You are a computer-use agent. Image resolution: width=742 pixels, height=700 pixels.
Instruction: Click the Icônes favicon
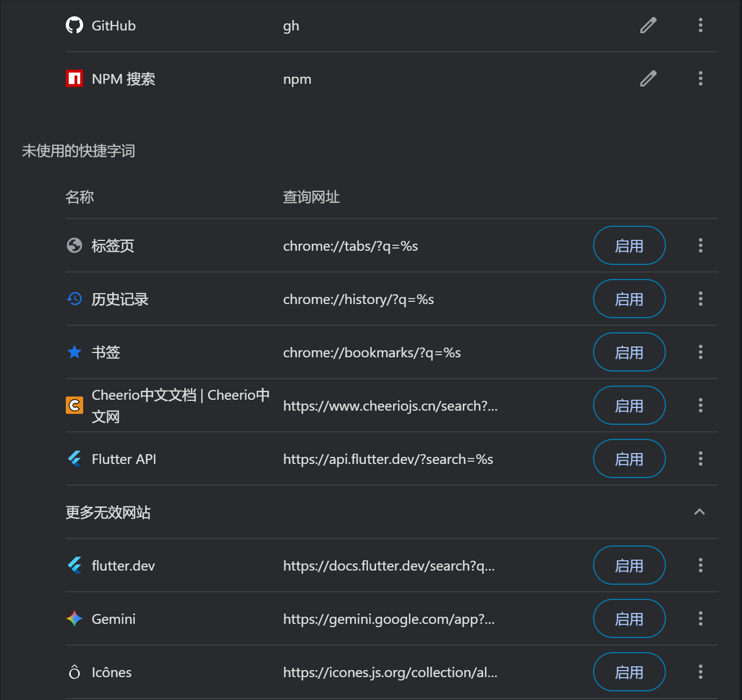tap(74, 672)
